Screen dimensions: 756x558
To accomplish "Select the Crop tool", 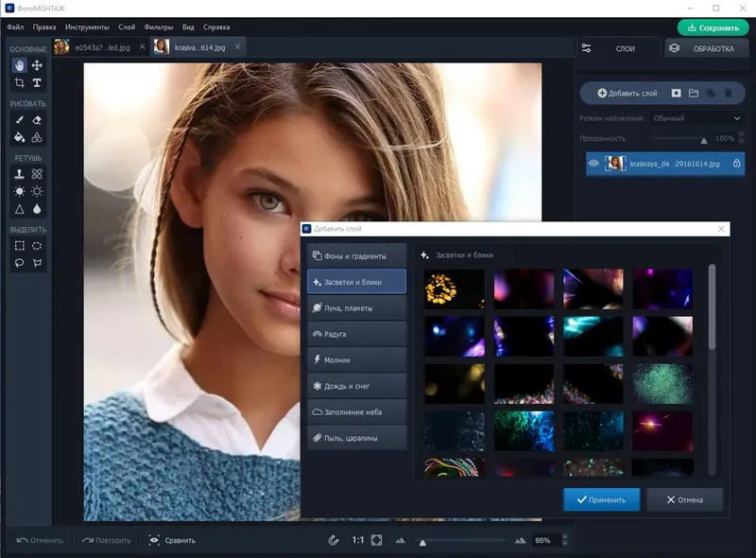I will click(x=19, y=83).
